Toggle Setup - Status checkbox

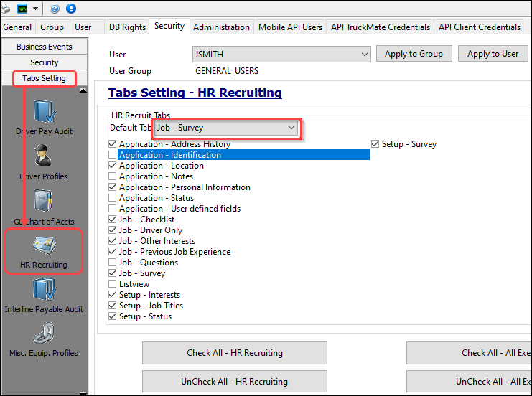pos(112,316)
